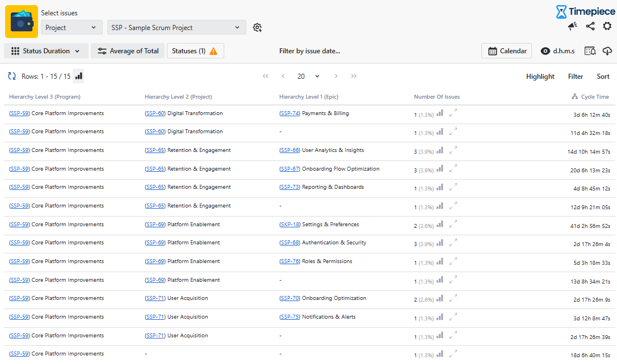Open SSP-69 link in the Roles & Permissions row
The height and width of the screenshot is (364, 617).
tap(155, 261)
